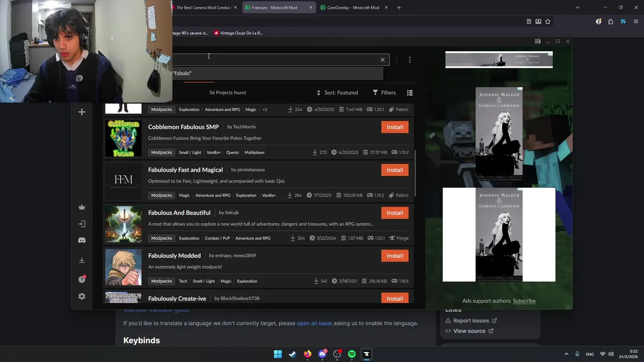Open the Sort: Featured dropdown

coord(337,93)
